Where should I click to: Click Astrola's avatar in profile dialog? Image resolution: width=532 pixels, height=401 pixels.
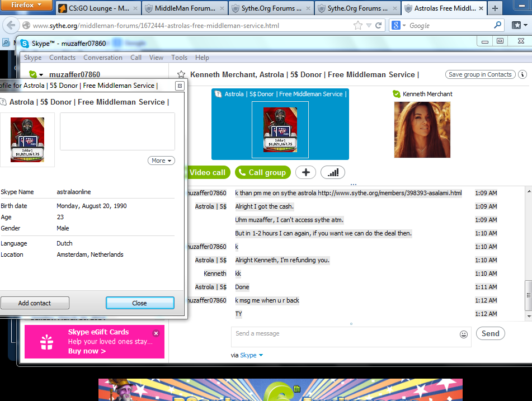point(27,140)
